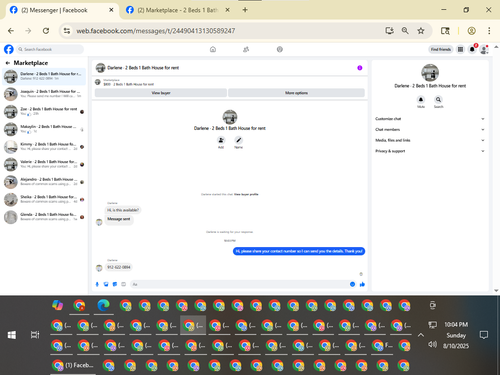This screenshot has height=375, width=500.
Task: Click the View buyer button
Action: [161, 93]
